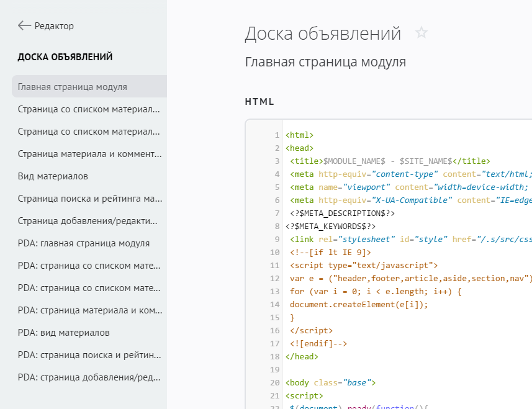
Task: Select PDA: главная страница модуля
Action: pos(84,243)
